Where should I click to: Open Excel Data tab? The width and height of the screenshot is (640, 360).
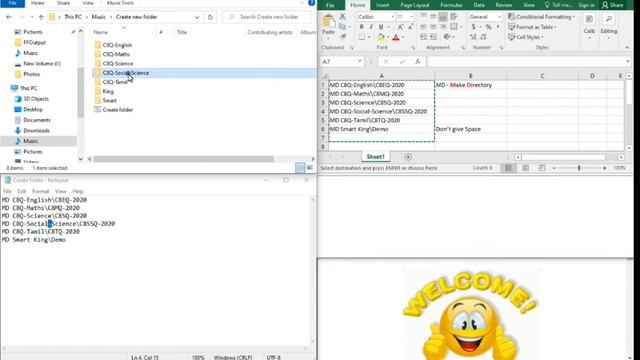click(x=479, y=5)
